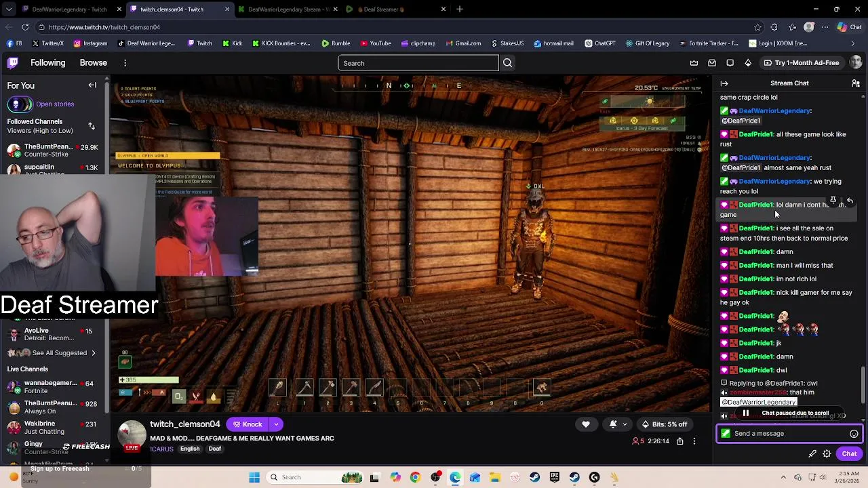The width and height of the screenshot is (868, 488).
Task: Open Copilot Chat in browser toolbar
Action: [850, 27]
